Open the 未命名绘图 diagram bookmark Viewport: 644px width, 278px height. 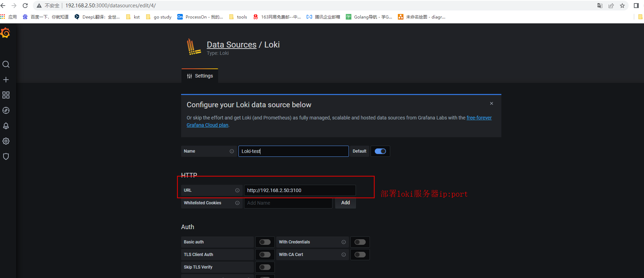pyautogui.click(x=422, y=17)
